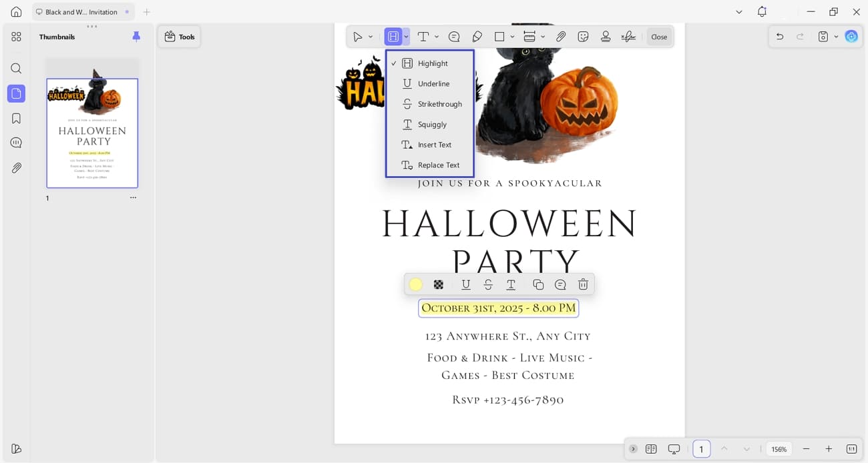Select the highlighted October 31st date text

[x=498, y=308]
